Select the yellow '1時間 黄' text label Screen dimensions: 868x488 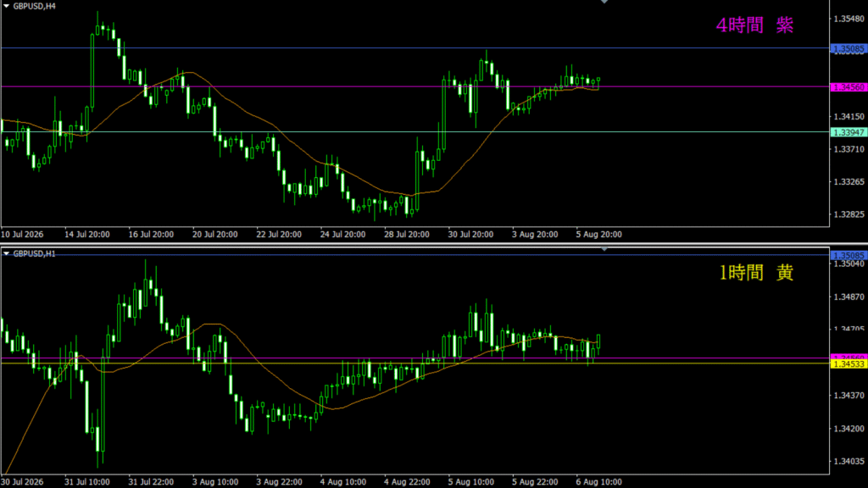click(756, 272)
